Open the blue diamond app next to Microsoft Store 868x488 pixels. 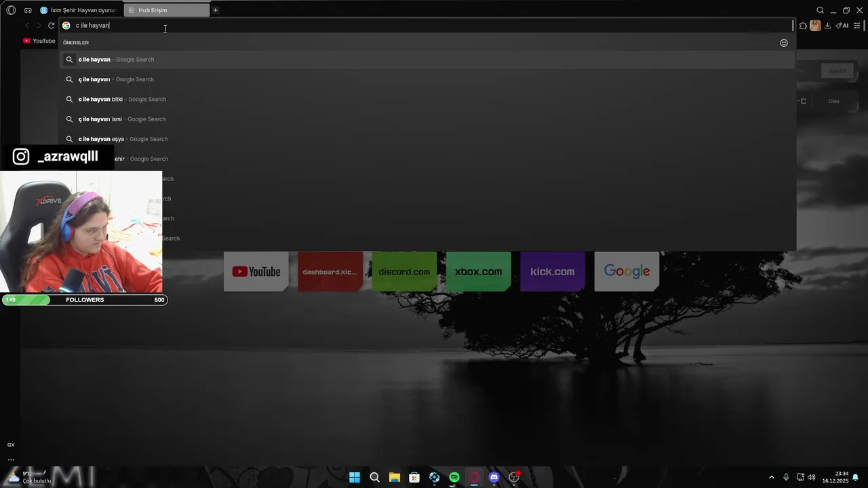(x=434, y=477)
